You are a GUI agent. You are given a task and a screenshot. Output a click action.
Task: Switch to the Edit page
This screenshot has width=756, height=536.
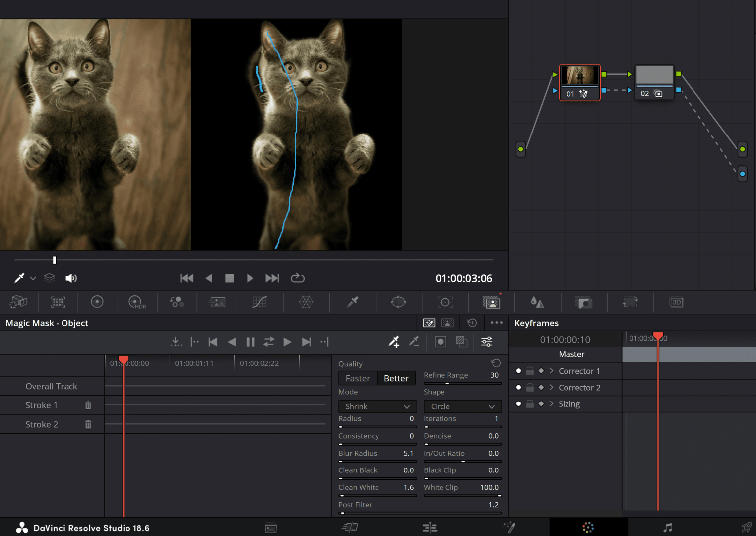click(x=429, y=527)
